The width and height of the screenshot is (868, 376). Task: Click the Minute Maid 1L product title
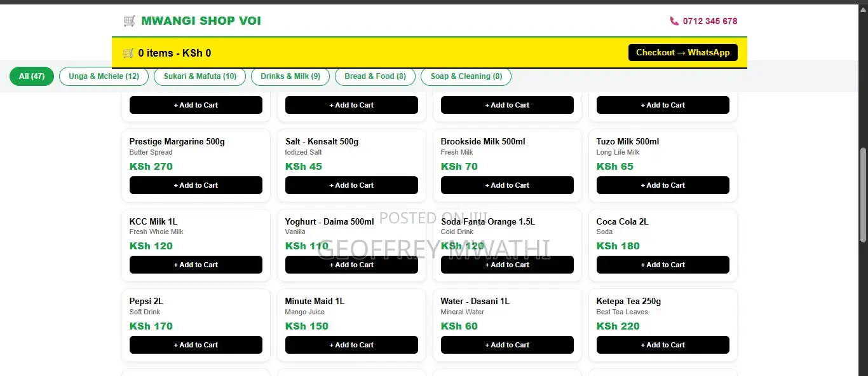pos(315,301)
